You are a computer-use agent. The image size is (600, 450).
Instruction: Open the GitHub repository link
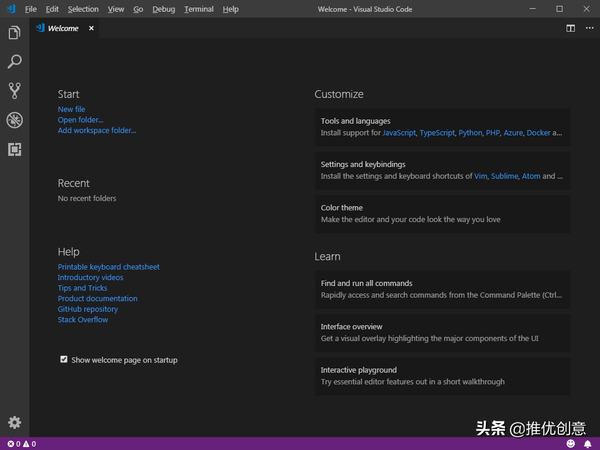(x=88, y=309)
